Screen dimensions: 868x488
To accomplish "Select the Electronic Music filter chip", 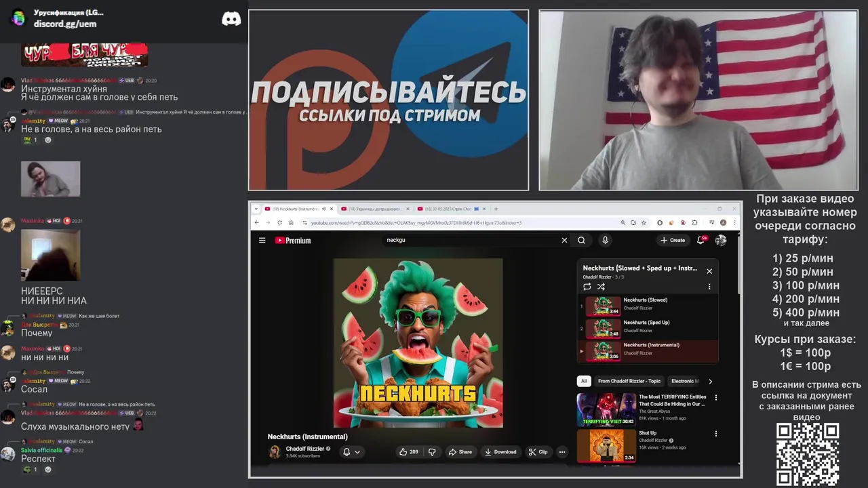I will point(684,381).
